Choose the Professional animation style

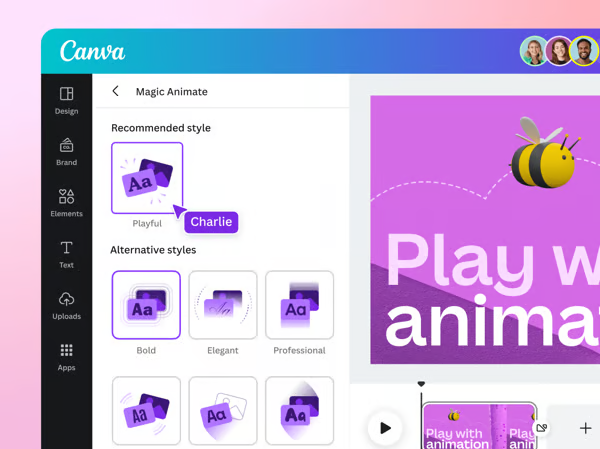point(299,305)
